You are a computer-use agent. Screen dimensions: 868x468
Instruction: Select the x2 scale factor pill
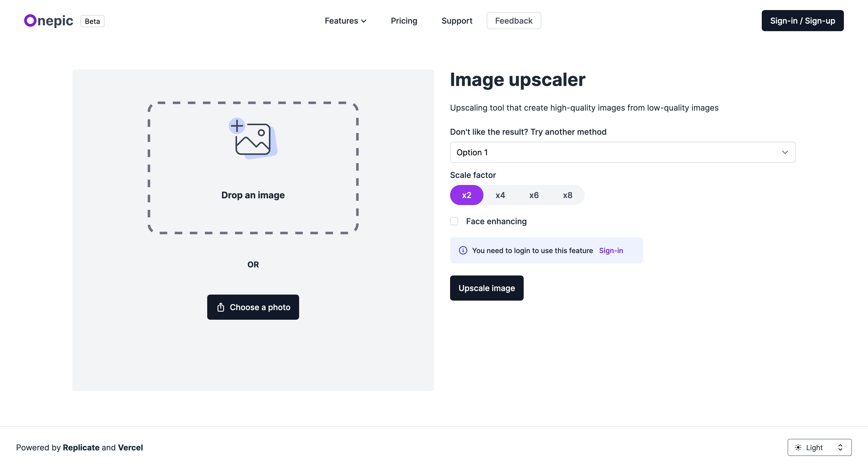(466, 195)
